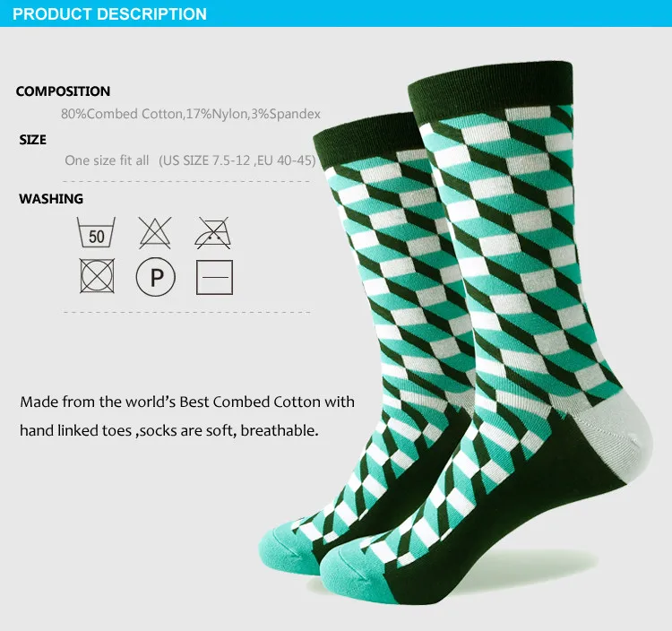
Task: Click the COMPOSITION heading
Action: click(x=63, y=91)
